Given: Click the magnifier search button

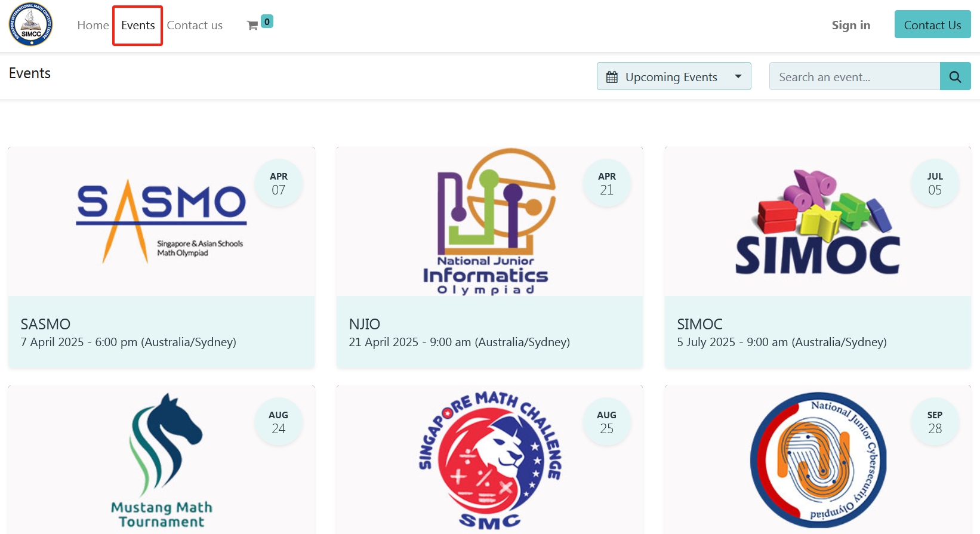Looking at the screenshot, I should tap(955, 76).
